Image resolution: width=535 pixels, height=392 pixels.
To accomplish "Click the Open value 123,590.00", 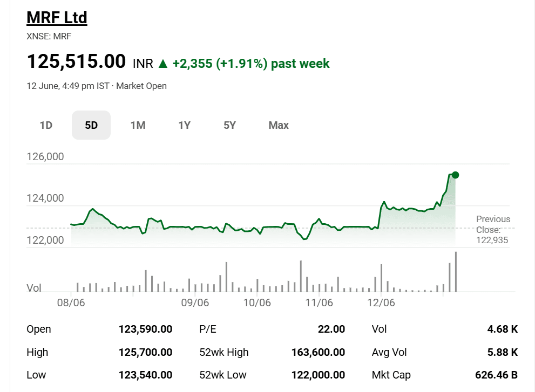I will click(145, 329).
